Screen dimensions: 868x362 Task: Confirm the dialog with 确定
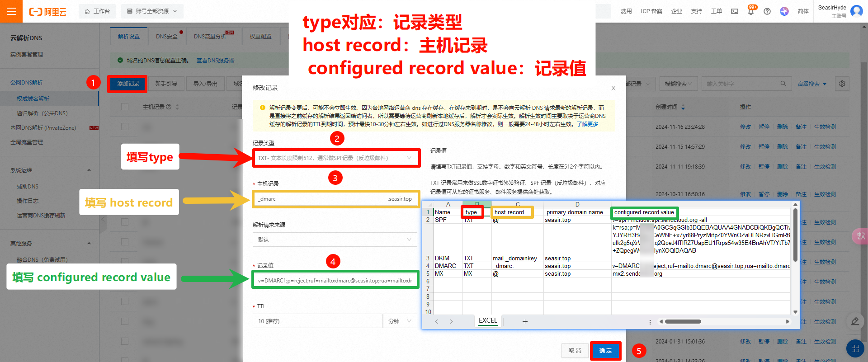pos(605,351)
